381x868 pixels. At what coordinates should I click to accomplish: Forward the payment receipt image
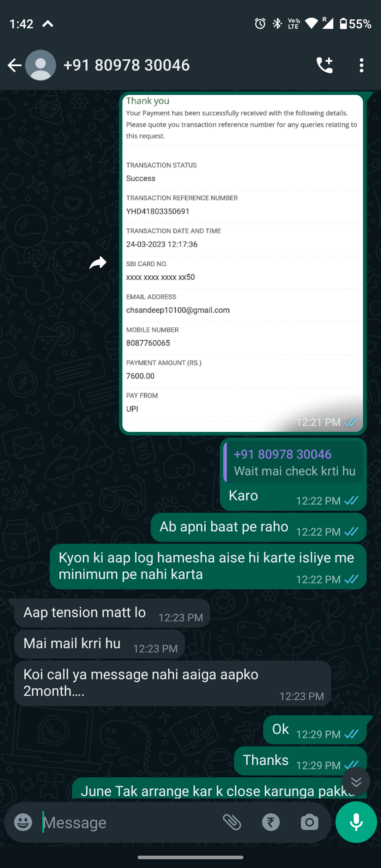(x=98, y=263)
